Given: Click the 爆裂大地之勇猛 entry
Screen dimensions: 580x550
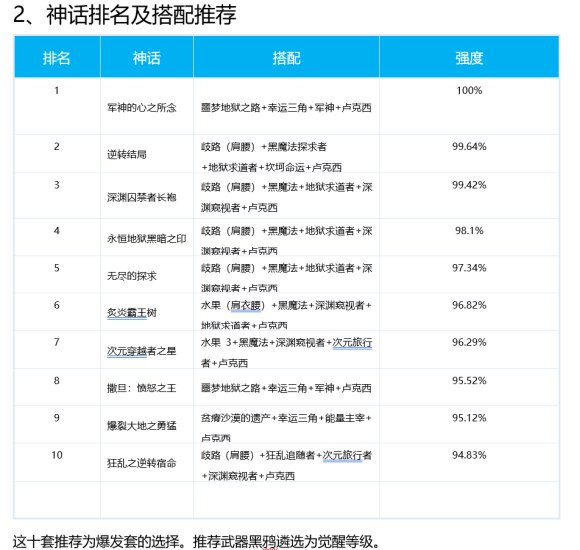Looking at the screenshot, I should [x=142, y=426].
